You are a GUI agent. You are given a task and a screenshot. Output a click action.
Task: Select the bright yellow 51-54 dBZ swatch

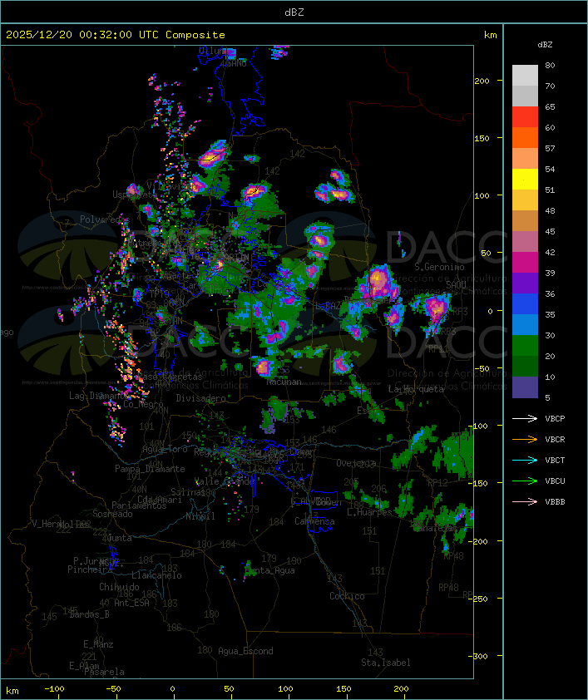tap(525, 179)
